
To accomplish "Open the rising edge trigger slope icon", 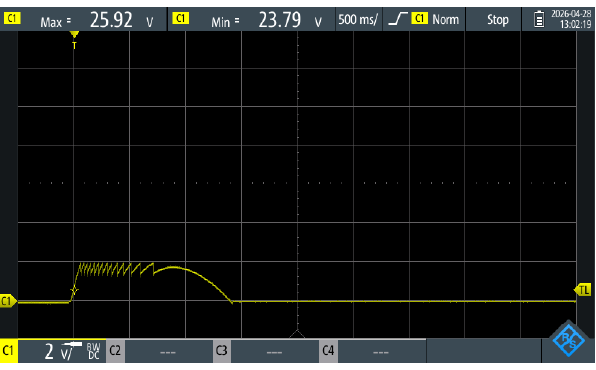I will pos(398,19).
